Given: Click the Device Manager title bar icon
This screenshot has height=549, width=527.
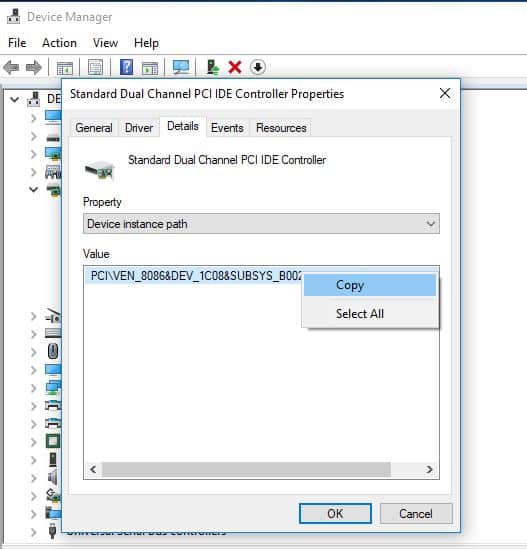Looking at the screenshot, I should (14, 16).
